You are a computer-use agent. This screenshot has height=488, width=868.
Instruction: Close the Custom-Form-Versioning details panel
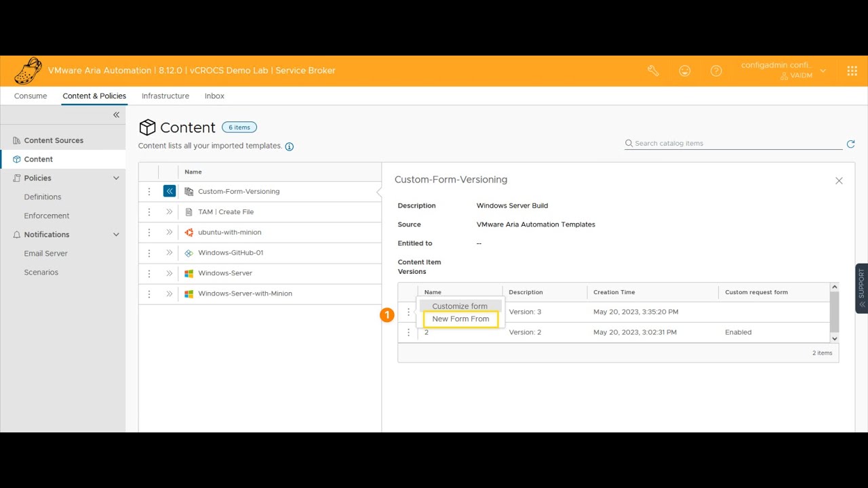tap(839, 181)
